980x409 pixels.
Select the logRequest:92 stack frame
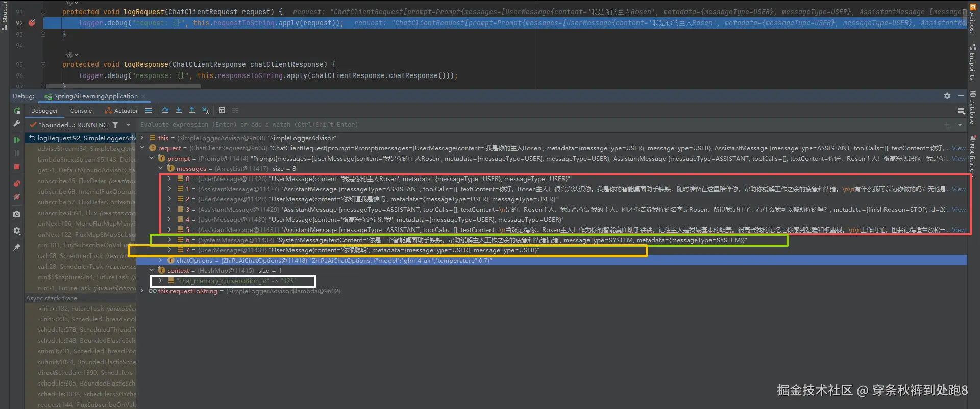tap(81, 138)
